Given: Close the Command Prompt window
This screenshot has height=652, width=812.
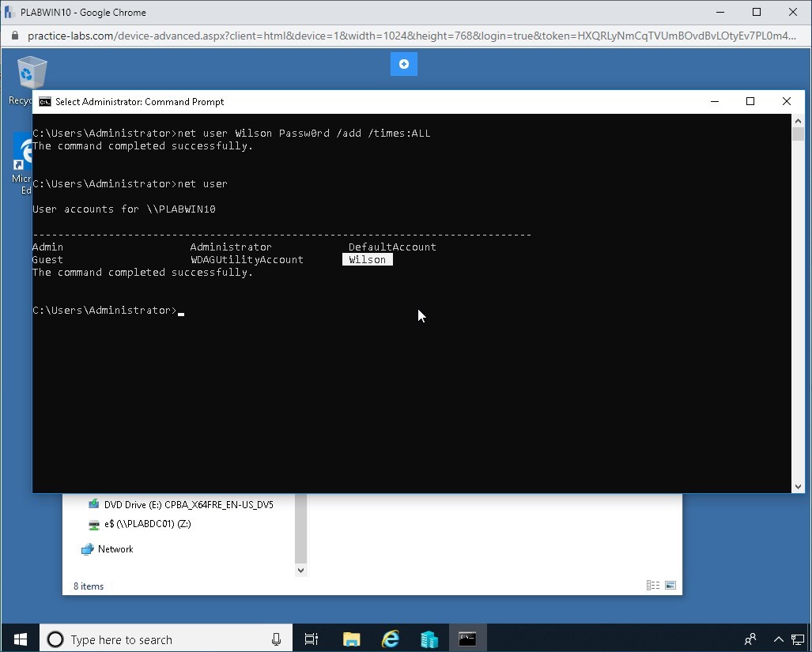Looking at the screenshot, I should [786, 101].
